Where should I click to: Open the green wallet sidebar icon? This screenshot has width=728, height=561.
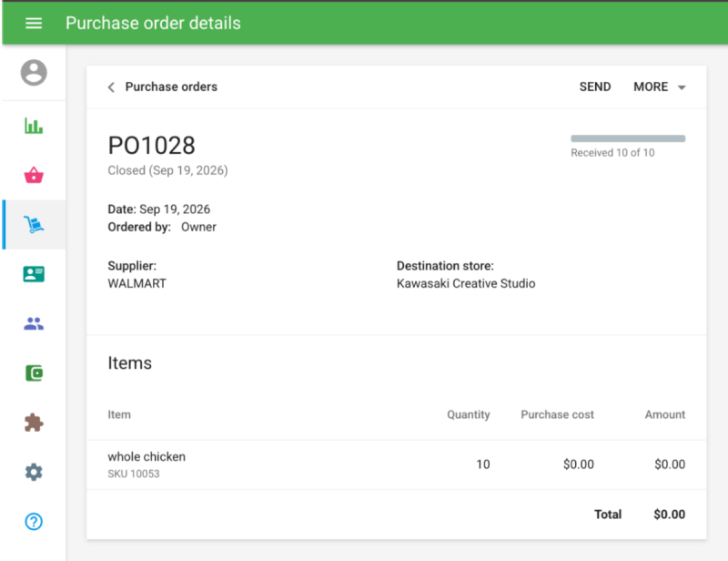click(34, 373)
